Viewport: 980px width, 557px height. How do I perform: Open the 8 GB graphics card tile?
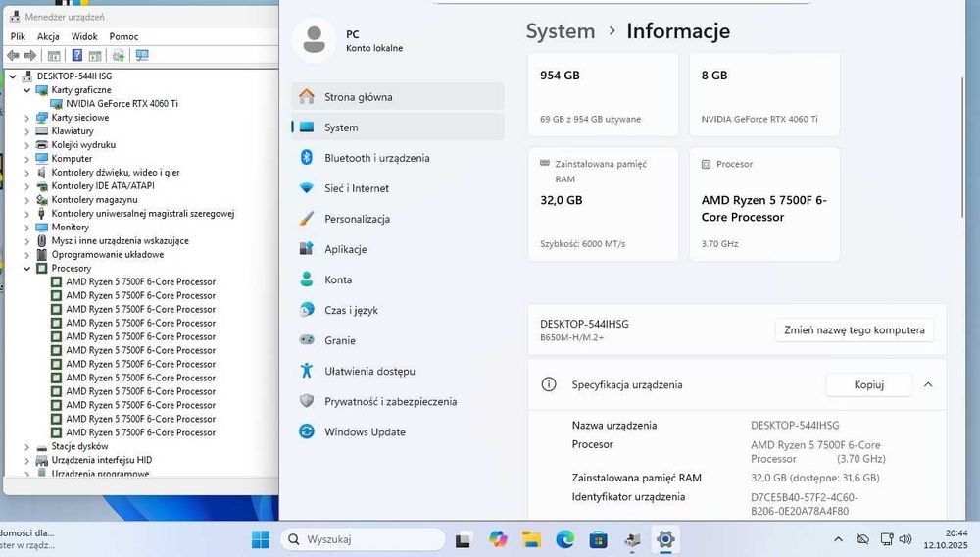point(764,95)
